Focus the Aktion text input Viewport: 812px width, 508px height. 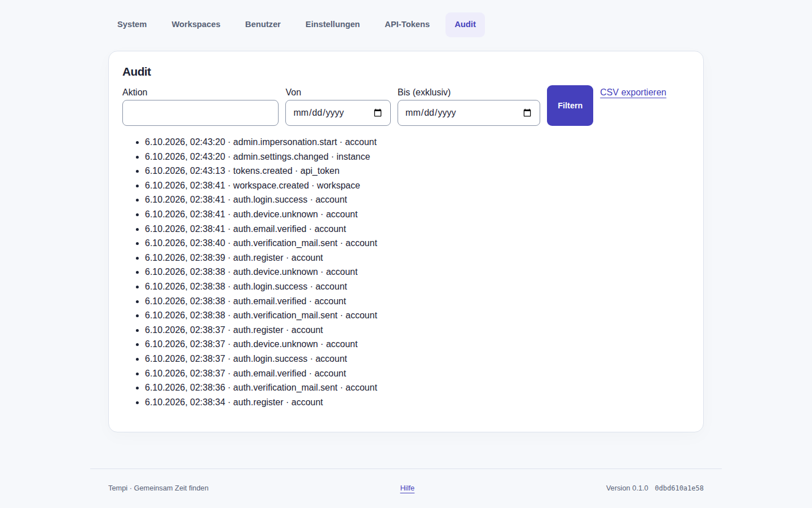(x=200, y=113)
